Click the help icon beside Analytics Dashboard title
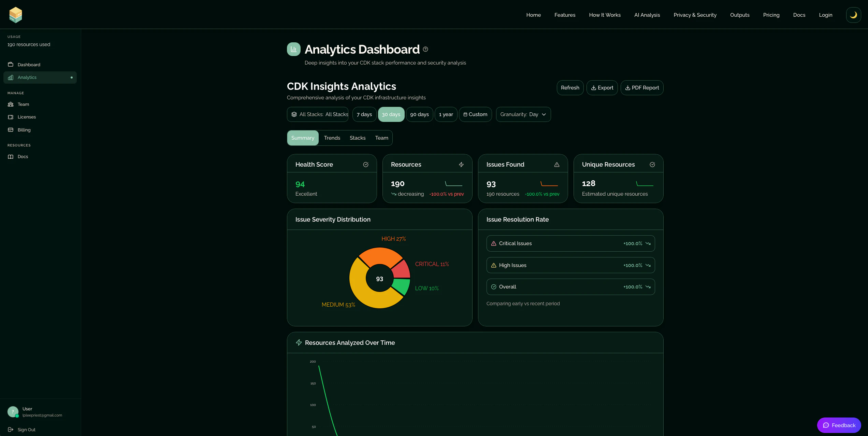 point(425,49)
